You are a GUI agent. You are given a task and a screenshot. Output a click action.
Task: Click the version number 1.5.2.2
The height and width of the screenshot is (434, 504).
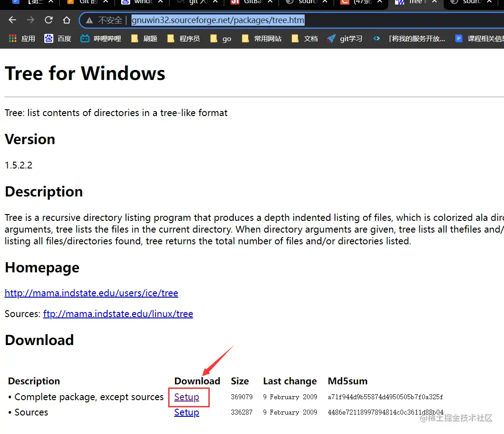click(x=19, y=165)
